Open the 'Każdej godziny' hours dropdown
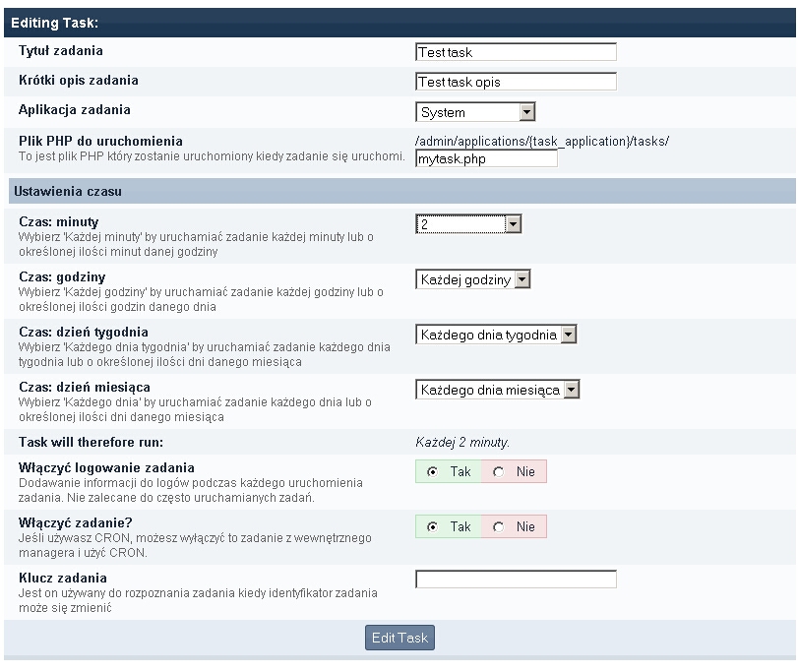The image size is (798, 672). (x=473, y=280)
